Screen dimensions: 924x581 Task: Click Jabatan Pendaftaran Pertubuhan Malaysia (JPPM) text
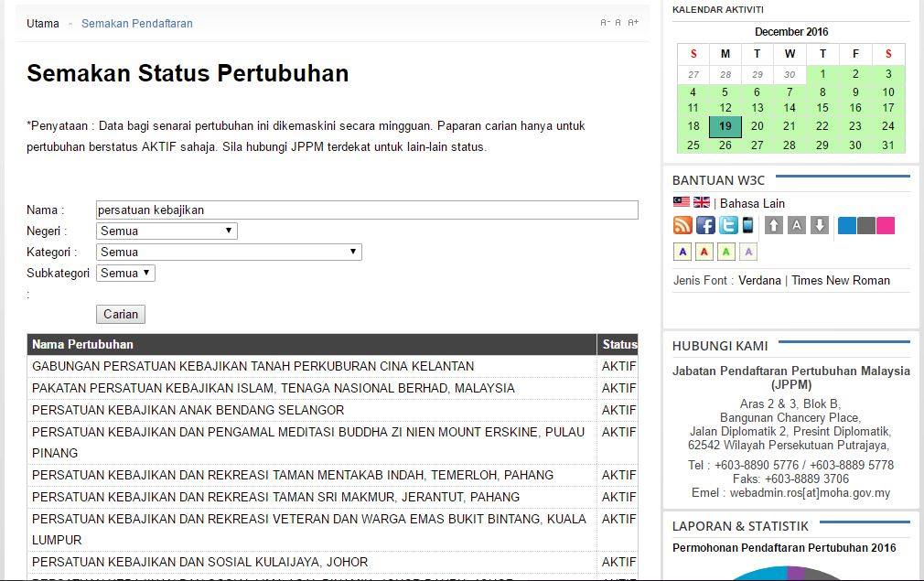tap(791, 378)
